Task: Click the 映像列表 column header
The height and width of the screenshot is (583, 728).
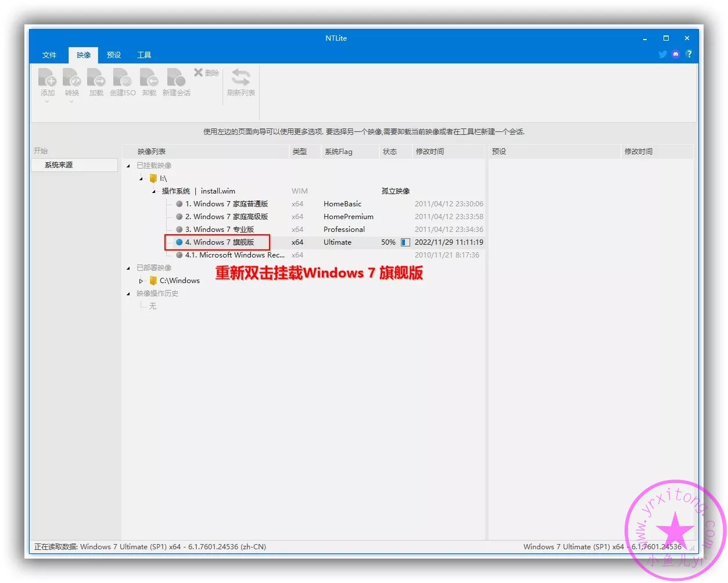Action: [x=206, y=152]
